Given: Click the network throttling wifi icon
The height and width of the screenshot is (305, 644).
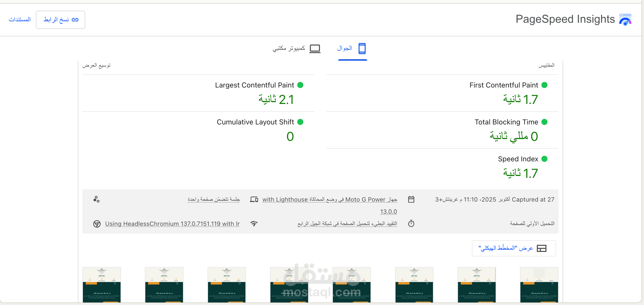Looking at the screenshot, I should pos(254,224).
